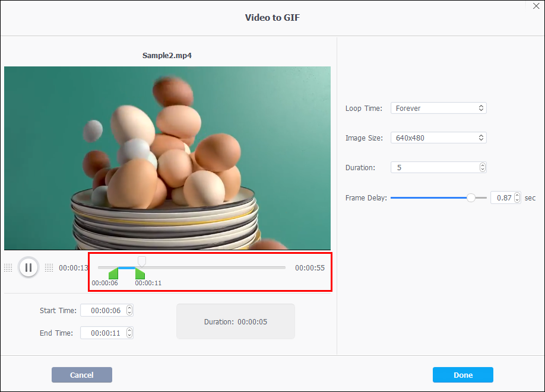Open the Loop Time dropdown

pos(438,108)
